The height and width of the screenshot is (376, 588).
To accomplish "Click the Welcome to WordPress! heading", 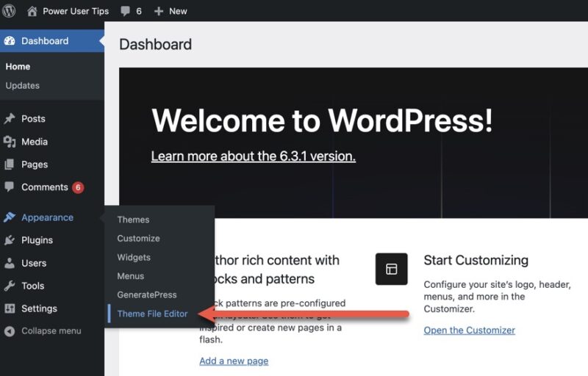I will pos(322,120).
